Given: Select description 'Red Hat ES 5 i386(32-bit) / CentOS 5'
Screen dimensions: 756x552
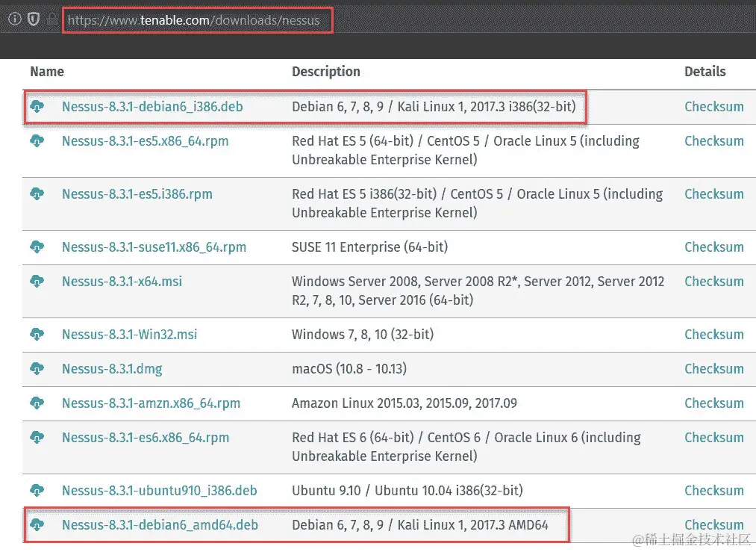Looking at the screenshot, I should tap(478, 204).
